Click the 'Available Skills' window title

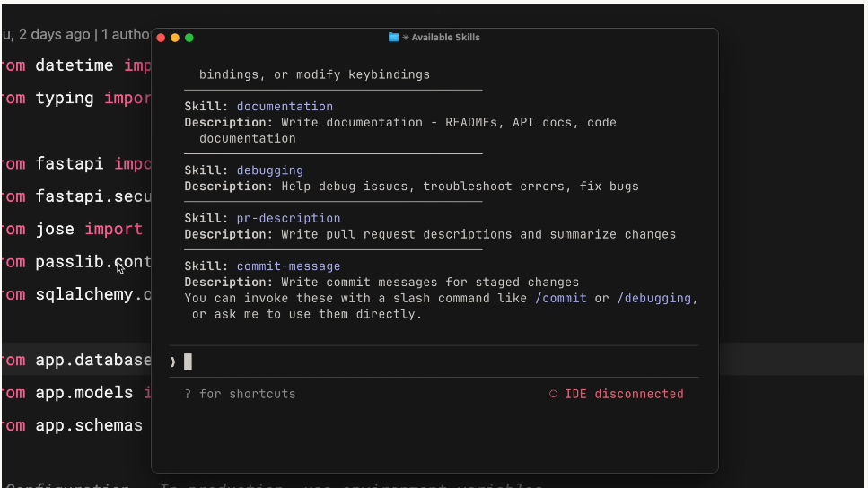[445, 37]
